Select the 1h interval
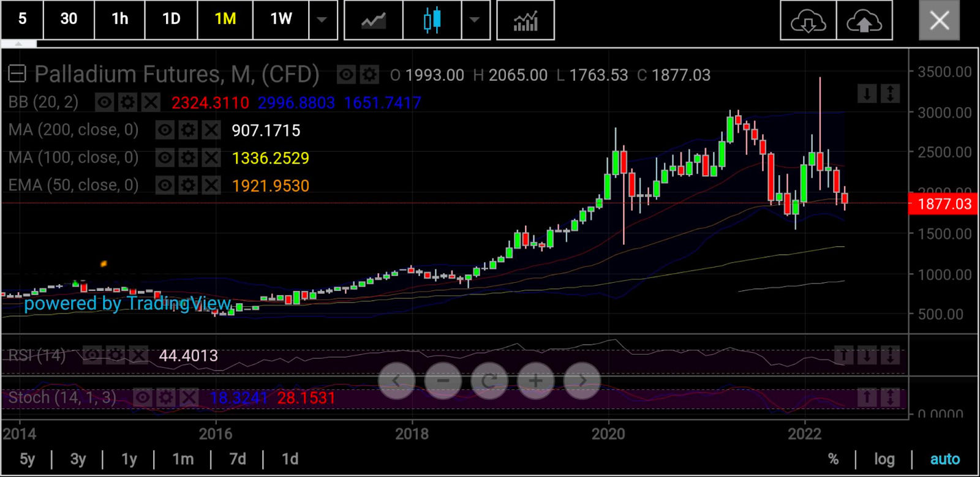 point(120,19)
